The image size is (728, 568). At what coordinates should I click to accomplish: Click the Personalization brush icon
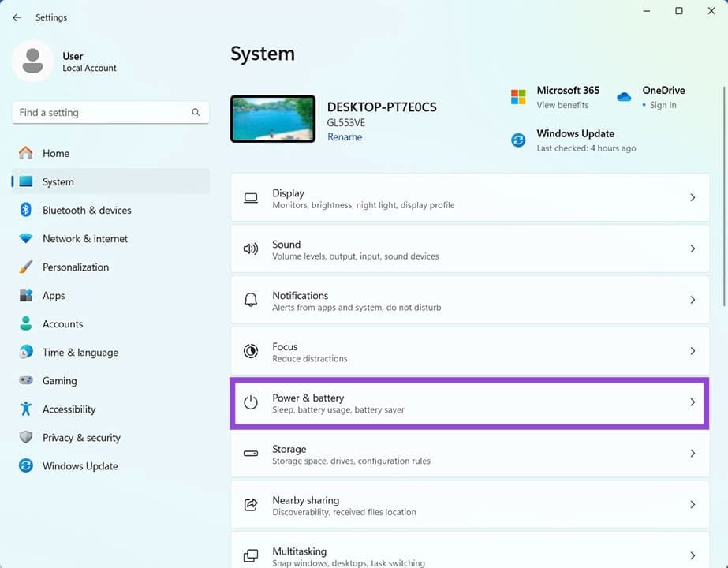tap(26, 267)
